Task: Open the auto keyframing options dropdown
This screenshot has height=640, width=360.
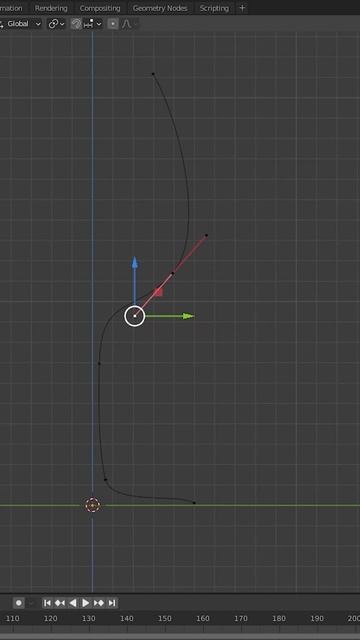Action: tap(31, 603)
